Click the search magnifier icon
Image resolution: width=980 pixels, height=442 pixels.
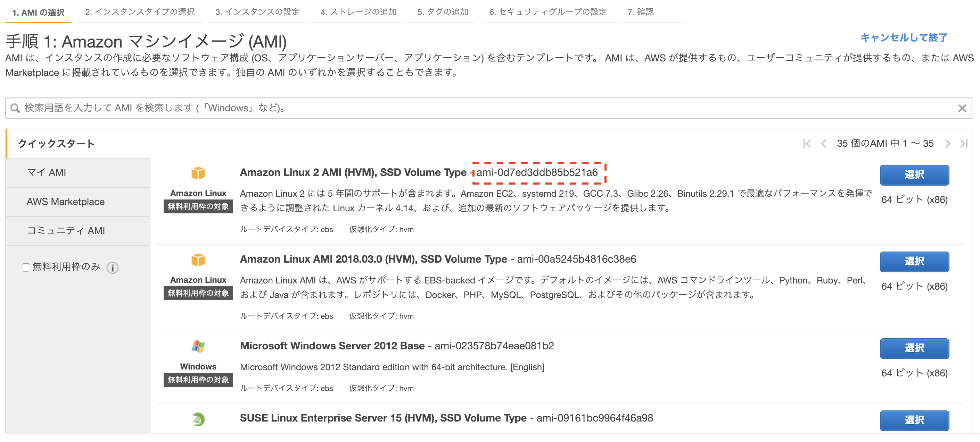15,108
